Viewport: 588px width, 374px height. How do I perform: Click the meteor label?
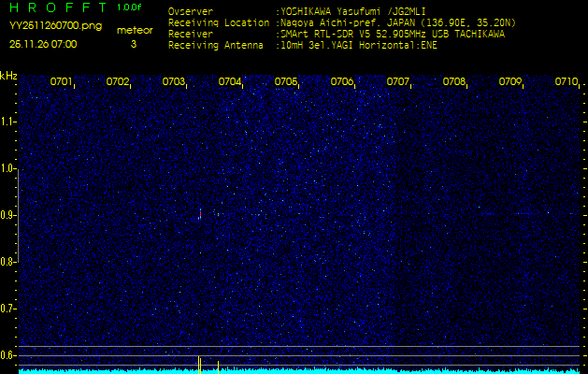pos(135,30)
